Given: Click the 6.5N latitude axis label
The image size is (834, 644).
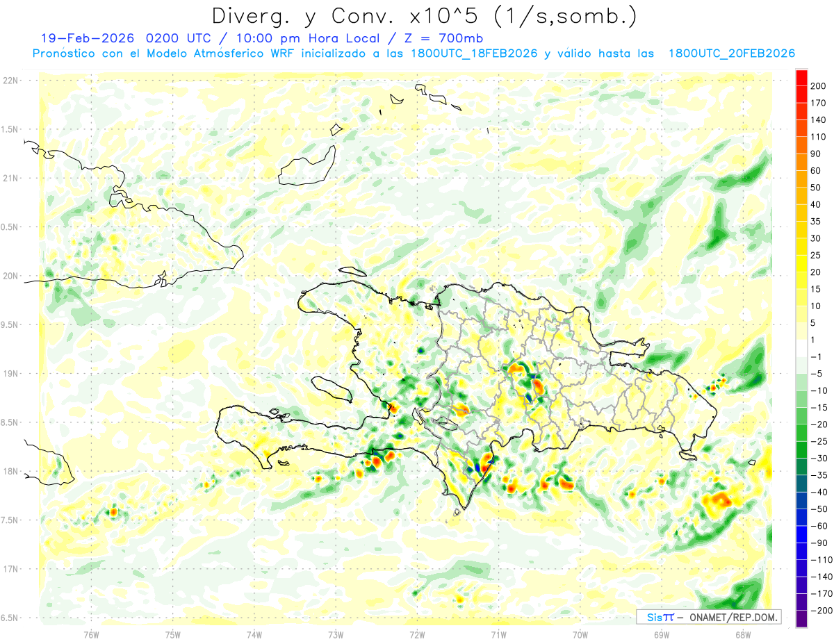Looking at the screenshot, I should (x=10, y=618).
